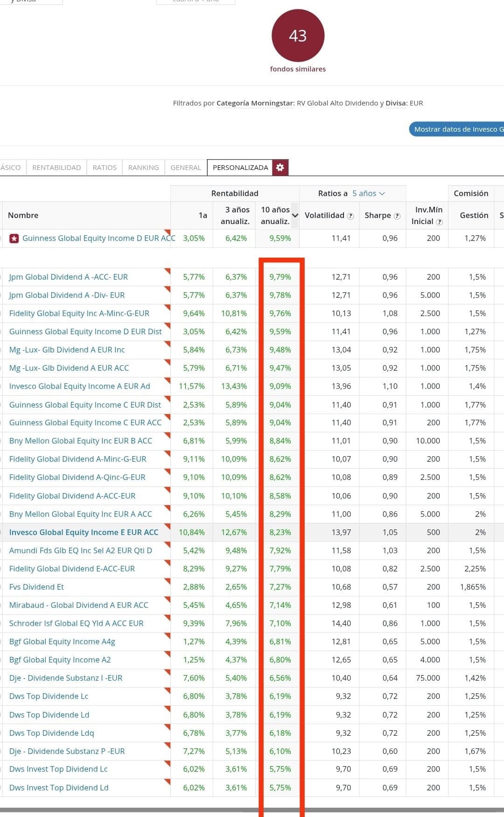Select the 2,25% management fee value
Viewport: 504px width, 817px height.
475,569
